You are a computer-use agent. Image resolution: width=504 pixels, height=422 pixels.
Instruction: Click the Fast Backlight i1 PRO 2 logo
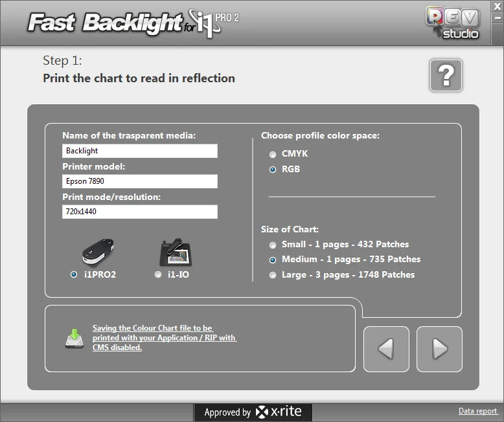[x=133, y=23]
